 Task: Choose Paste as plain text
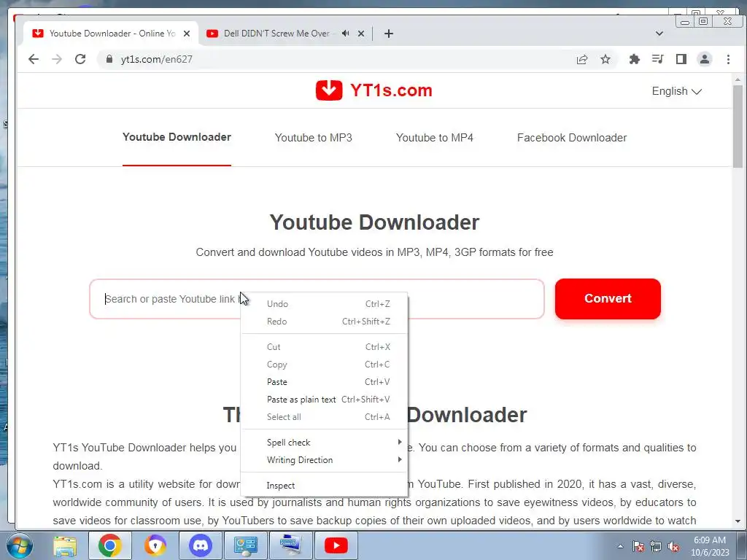pyautogui.click(x=325, y=400)
